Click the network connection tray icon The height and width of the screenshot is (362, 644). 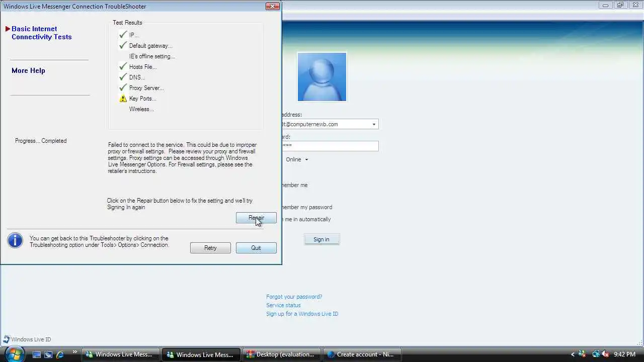click(596, 354)
